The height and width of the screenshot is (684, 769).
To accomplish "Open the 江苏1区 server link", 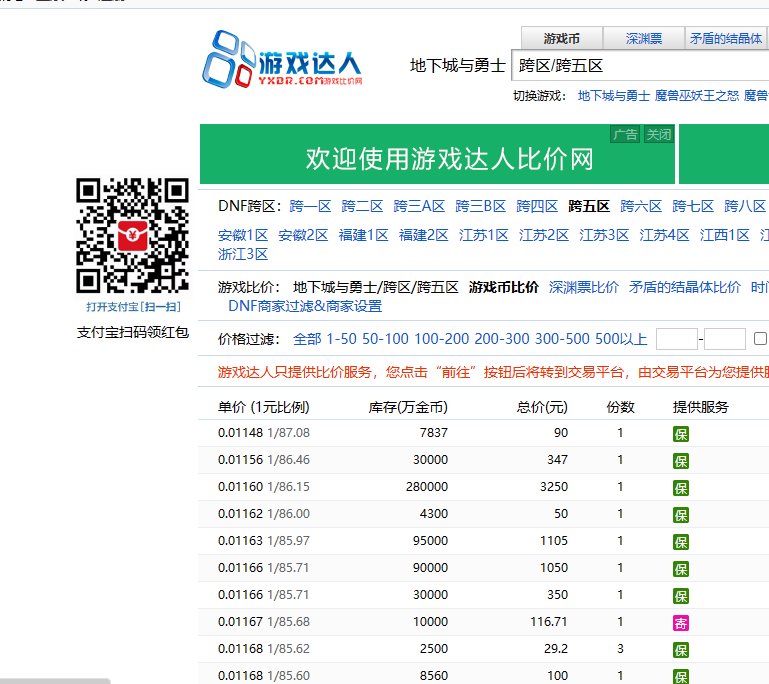I will (x=484, y=235).
